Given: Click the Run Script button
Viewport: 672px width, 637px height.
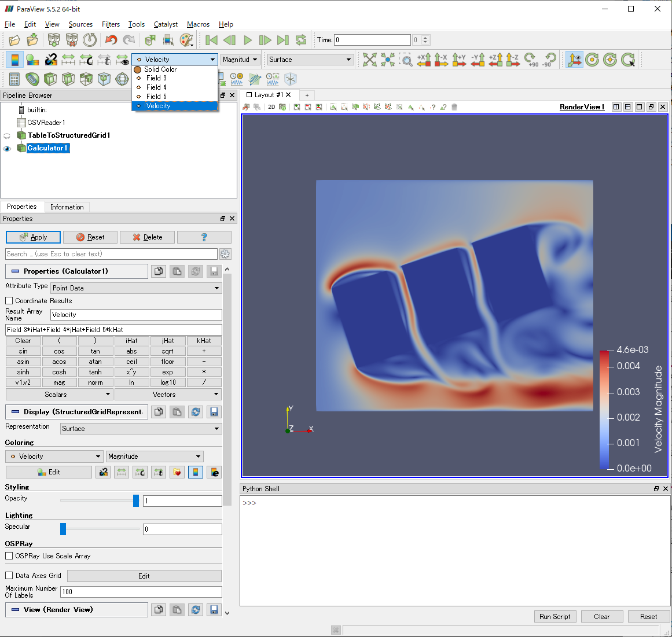Looking at the screenshot, I should point(555,617).
